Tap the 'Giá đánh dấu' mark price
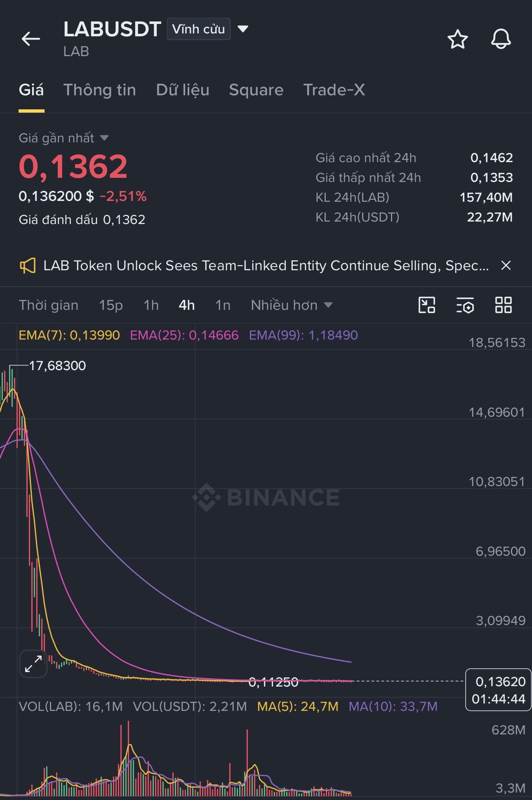 pyautogui.click(x=82, y=219)
